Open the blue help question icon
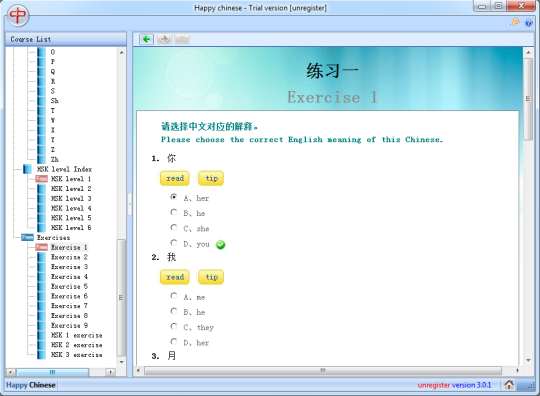Image resolution: width=540 pixels, height=396 pixels. tap(528, 23)
